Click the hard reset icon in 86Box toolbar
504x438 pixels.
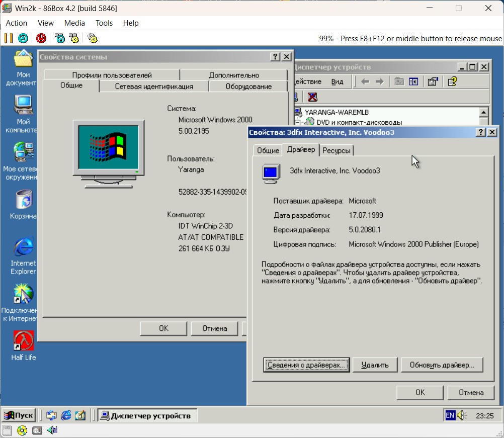click(23, 38)
